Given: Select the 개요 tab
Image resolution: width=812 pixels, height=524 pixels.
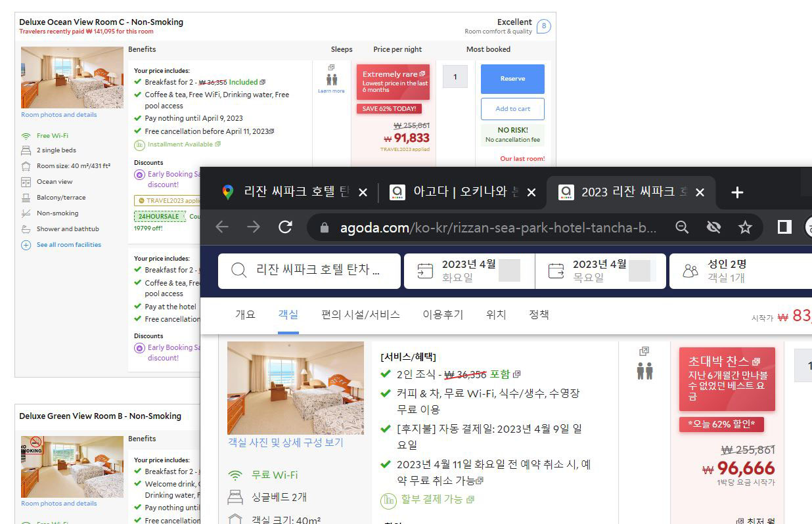Looking at the screenshot, I should 245,315.
